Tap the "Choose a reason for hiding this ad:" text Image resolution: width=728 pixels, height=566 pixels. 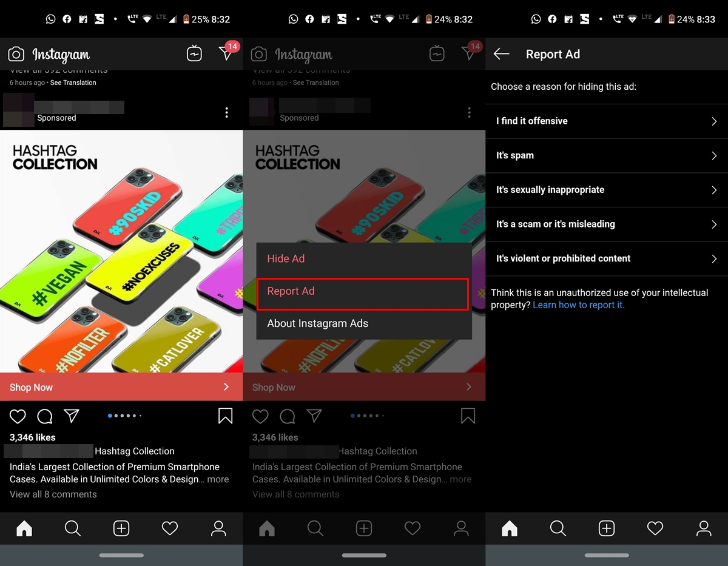(x=564, y=87)
